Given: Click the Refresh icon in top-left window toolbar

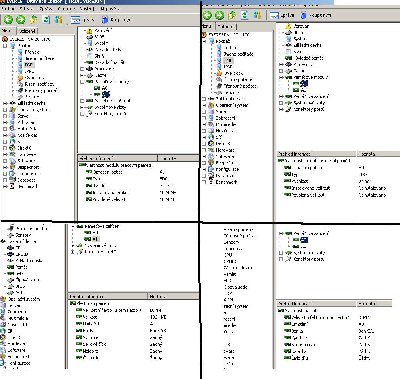Looking at the screenshot, I should (x=46, y=20).
